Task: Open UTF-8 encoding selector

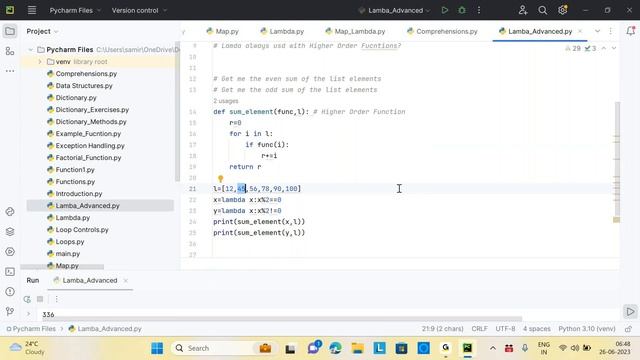Action: coord(505,329)
